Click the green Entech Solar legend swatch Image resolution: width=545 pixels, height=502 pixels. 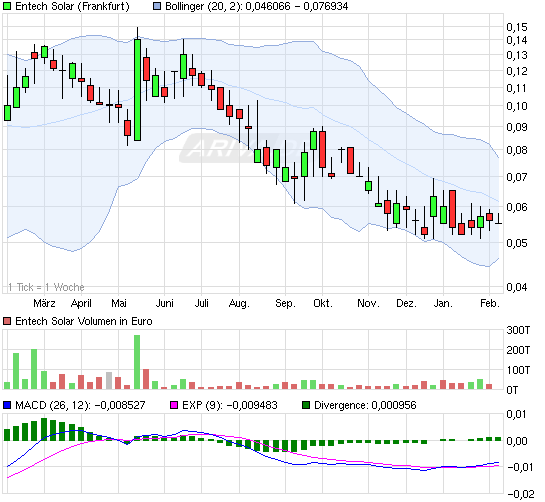pyautogui.click(x=7, y=6)
